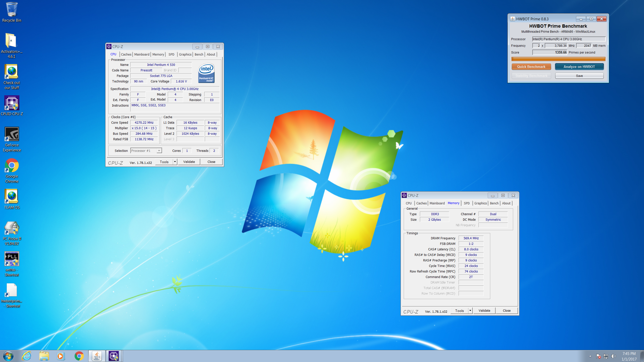
Task: Click the Action Center flag tray icon
Action: point(598,356)
